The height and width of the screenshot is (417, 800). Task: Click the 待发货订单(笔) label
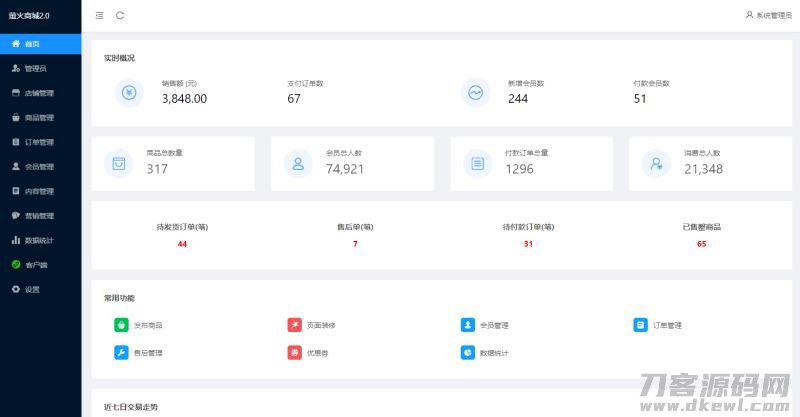(182, 227)
